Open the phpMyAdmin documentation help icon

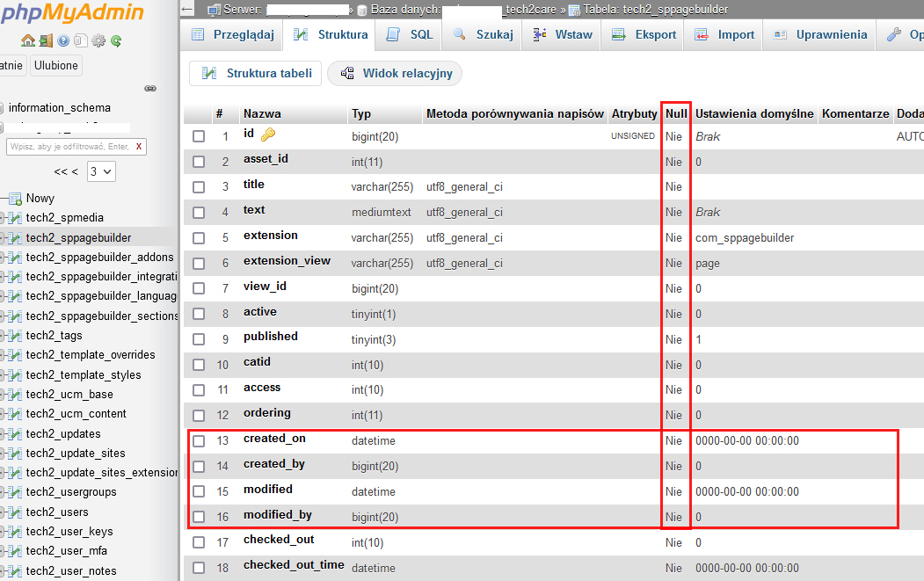pos(63,40)
